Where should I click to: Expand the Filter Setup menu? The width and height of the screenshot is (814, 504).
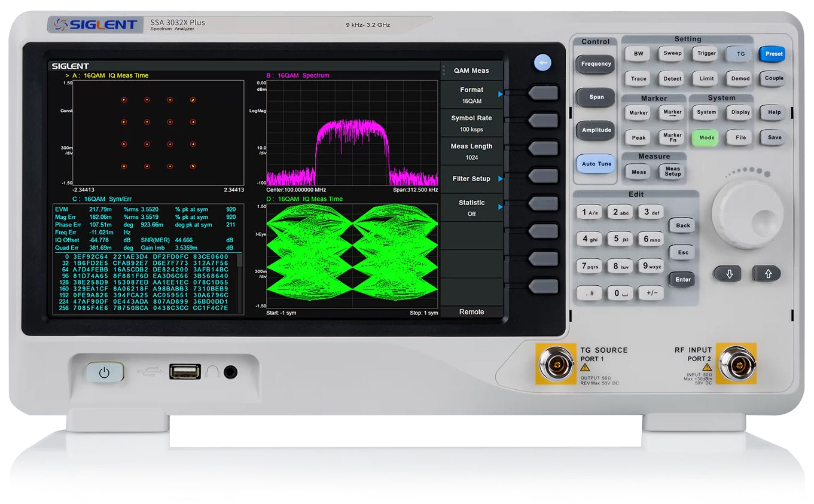point(472,178)
